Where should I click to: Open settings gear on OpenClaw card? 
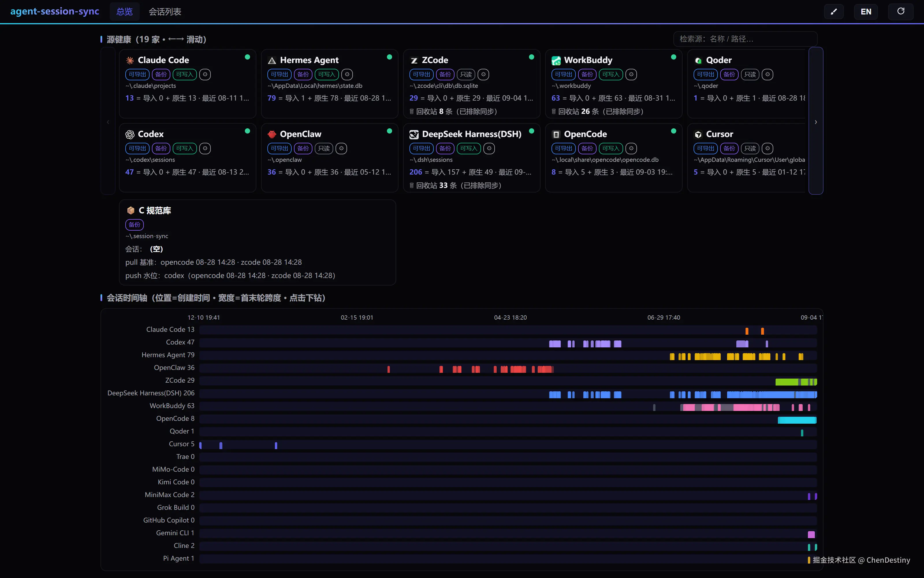click(341, 148)
